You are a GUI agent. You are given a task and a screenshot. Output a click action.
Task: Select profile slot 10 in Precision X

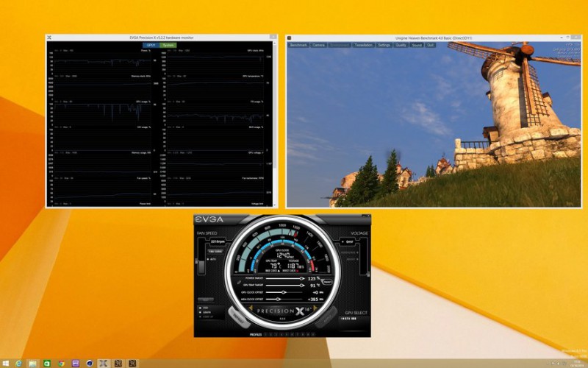313,334
